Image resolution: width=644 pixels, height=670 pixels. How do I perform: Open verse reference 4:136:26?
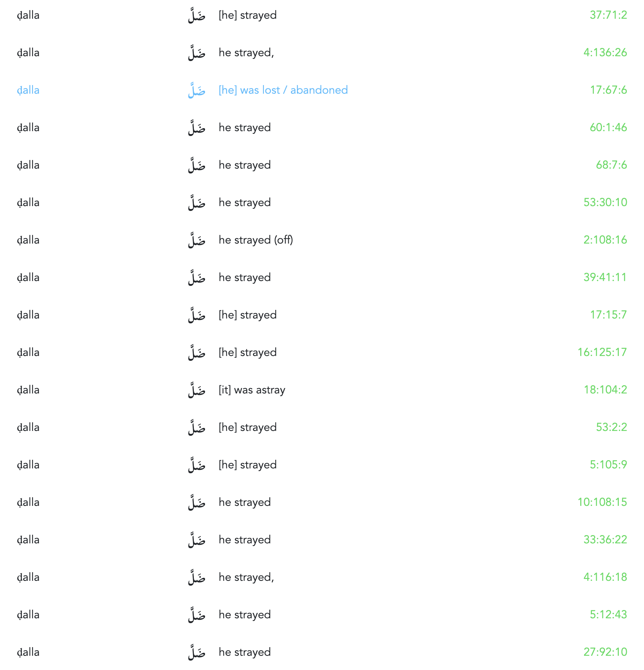tap(605, 52)
